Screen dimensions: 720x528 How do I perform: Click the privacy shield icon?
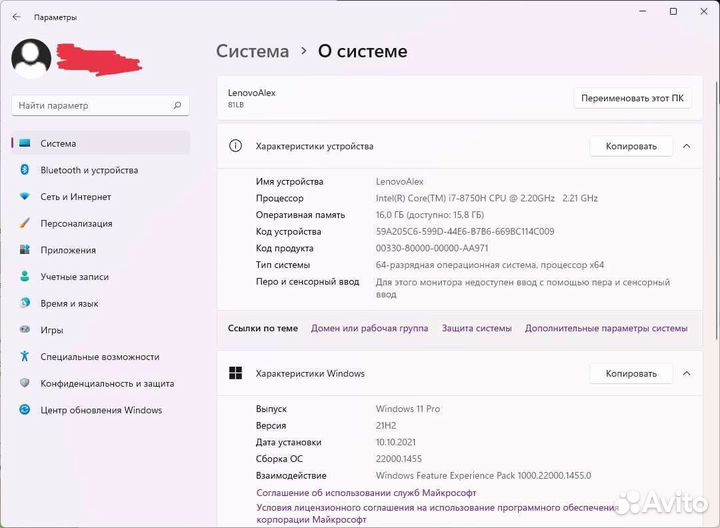[x=25, y=383]
